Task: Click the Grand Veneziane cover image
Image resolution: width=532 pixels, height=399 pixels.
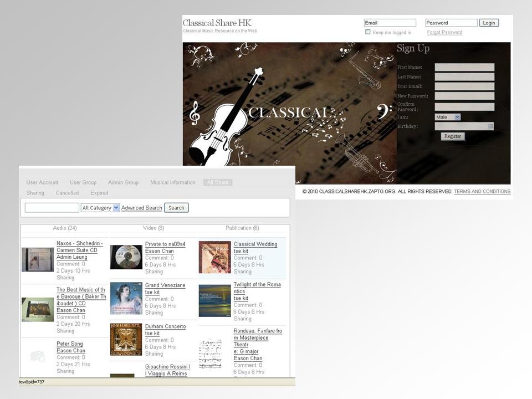Action: pyautogui.click(x=126, y=298)
